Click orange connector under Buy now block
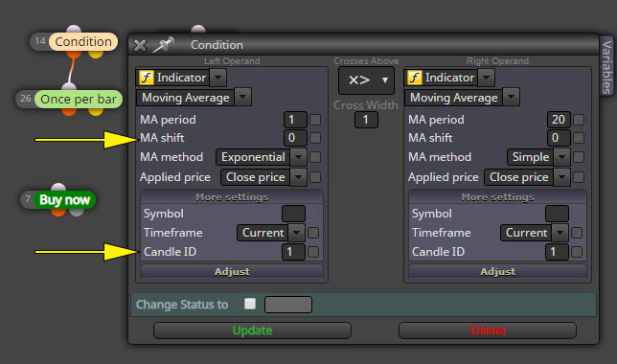The width and height of the screenshot is (617, 364). pos(58,212)
